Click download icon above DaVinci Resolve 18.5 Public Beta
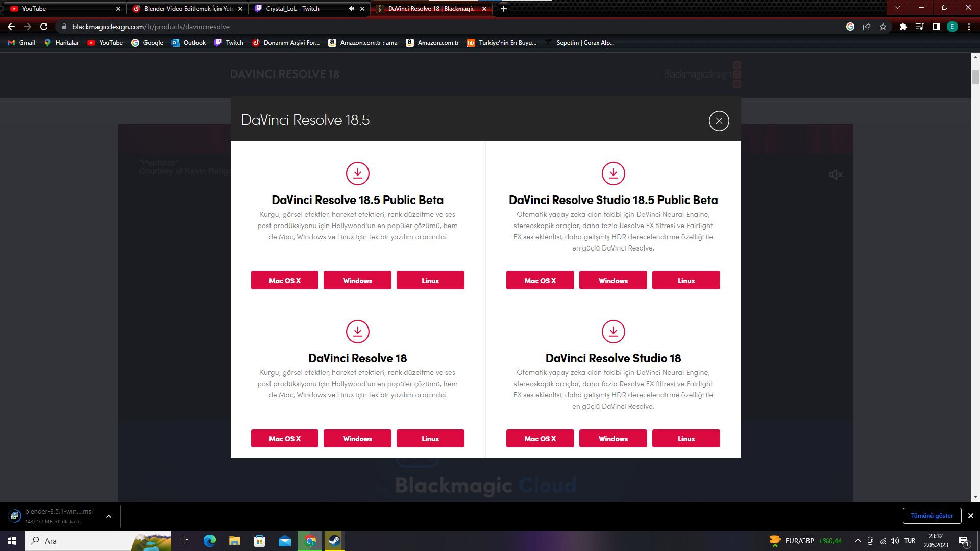 click(x=357, y=173)
